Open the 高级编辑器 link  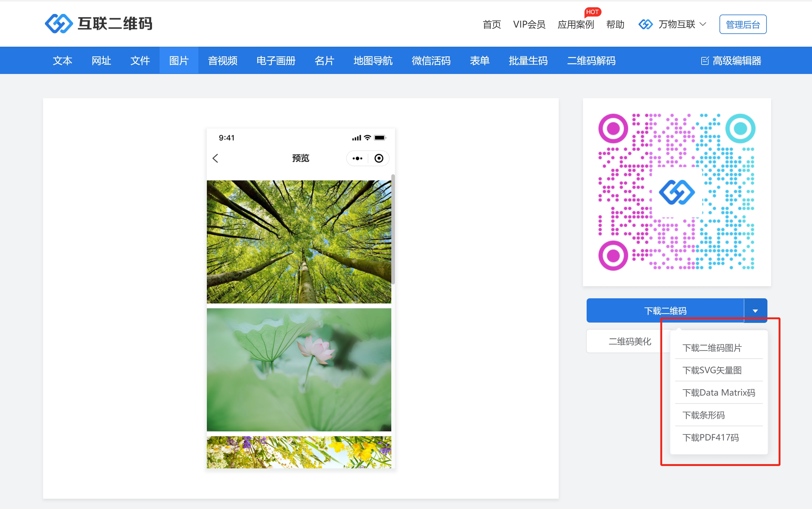[731, 61]
